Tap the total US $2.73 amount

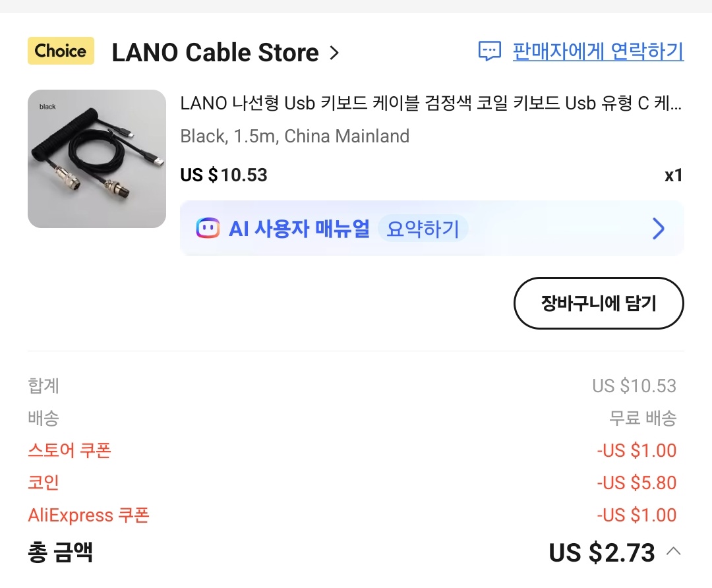pyautogui.click(x=601, y=552)
